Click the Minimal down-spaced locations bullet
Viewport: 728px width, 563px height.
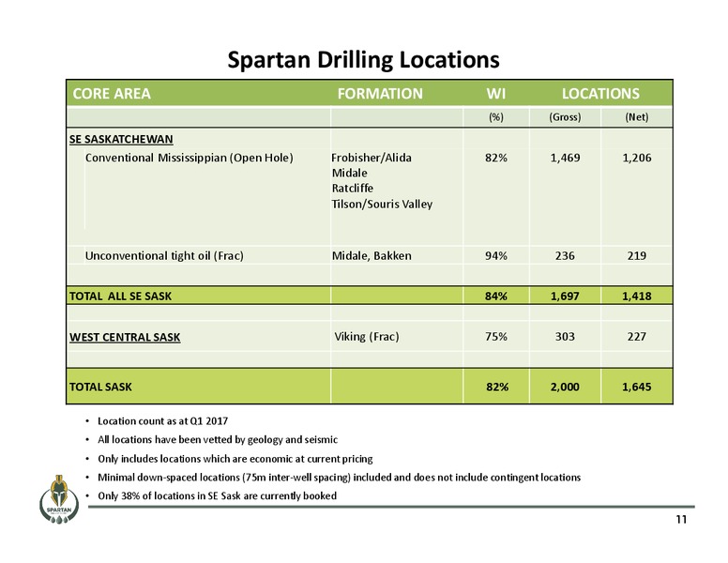click(x=339, y=478)
